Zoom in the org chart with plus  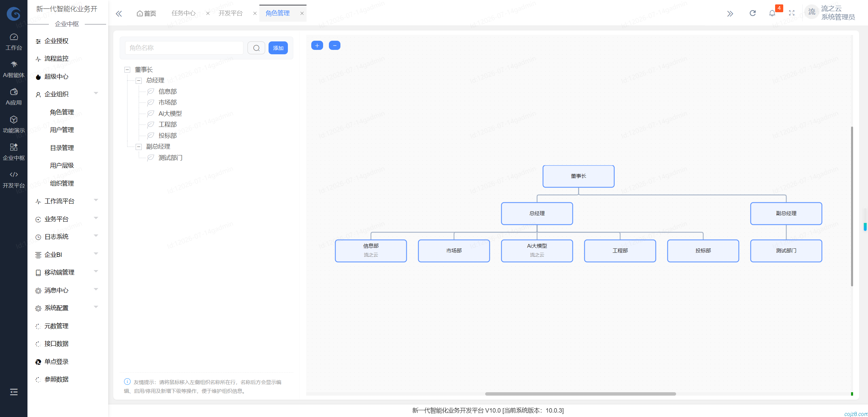pyautogui.click(x=317, y=45)
